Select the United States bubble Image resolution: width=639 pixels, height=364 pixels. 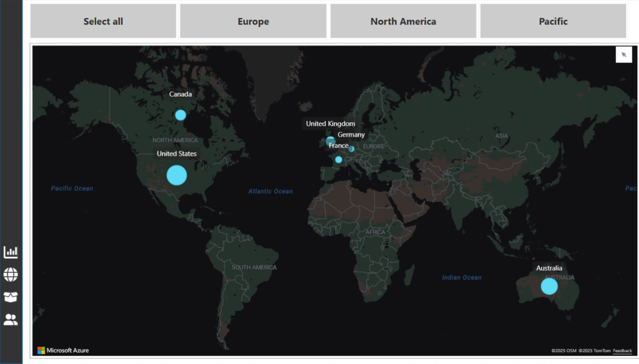tap(177, 175)
